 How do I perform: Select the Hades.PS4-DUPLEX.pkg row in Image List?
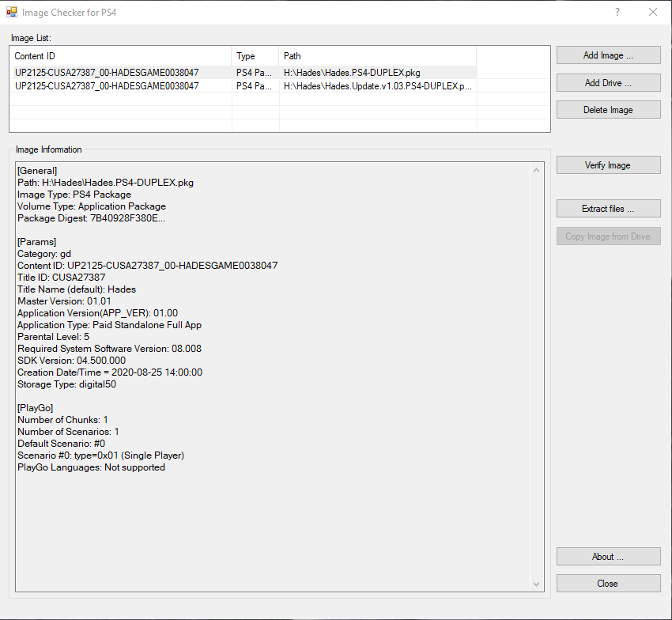tap(243, 73)
